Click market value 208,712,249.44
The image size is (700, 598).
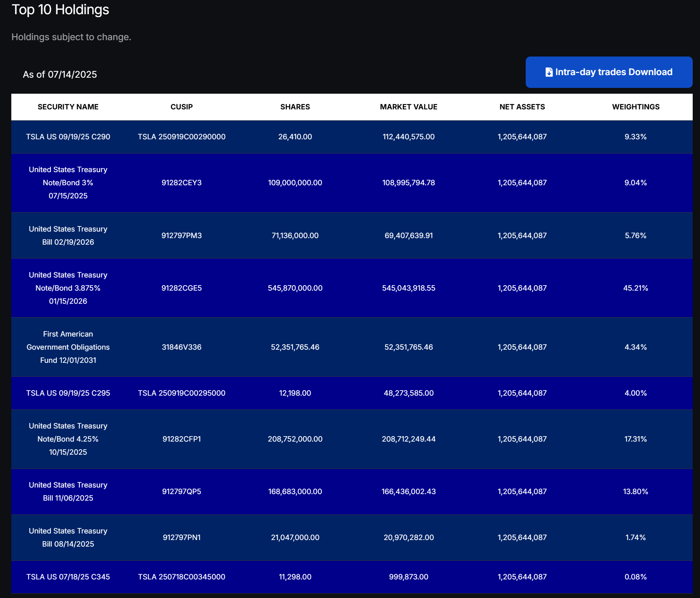[408, 439]
